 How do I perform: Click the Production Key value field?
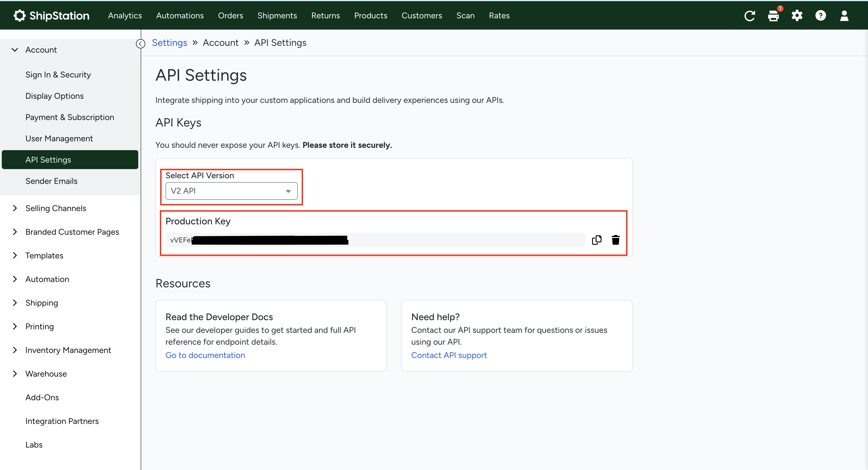[375, 240]
